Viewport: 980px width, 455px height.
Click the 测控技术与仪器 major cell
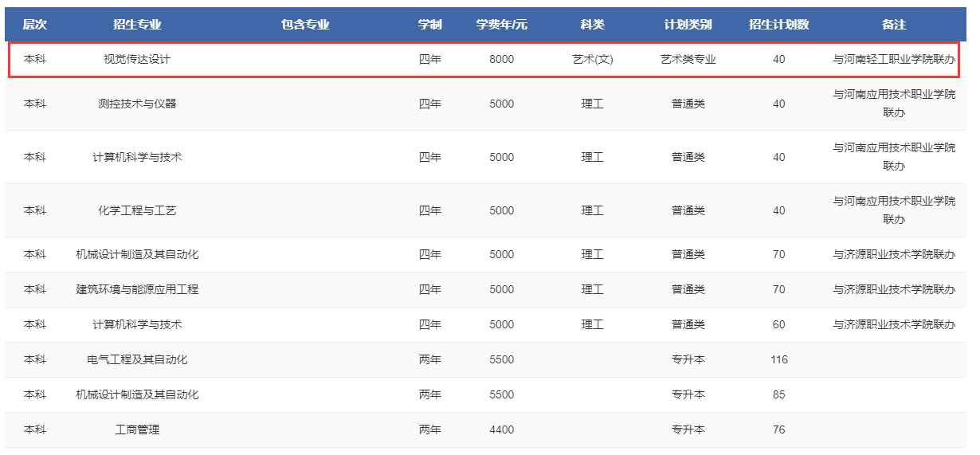tap(137, 104)
